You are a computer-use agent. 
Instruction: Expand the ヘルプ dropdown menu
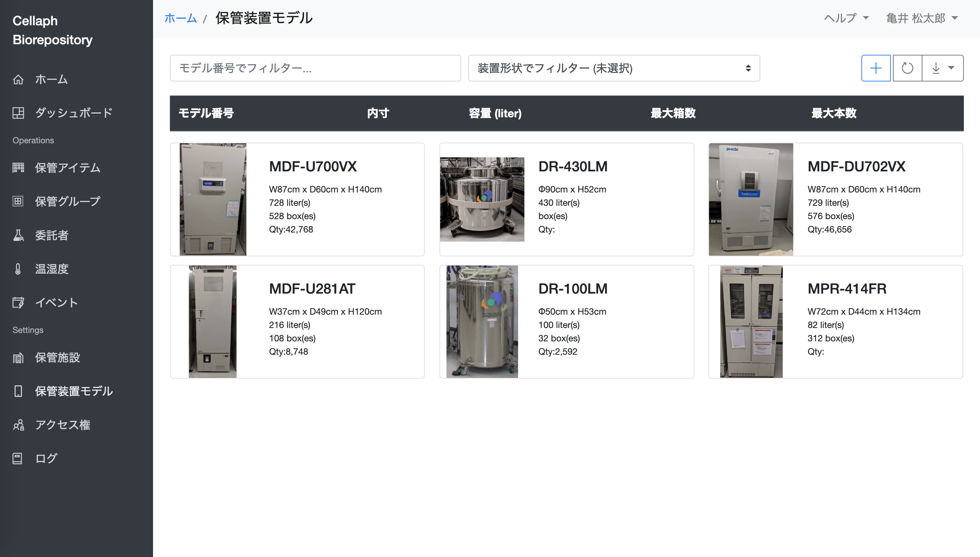click(846, 18)
